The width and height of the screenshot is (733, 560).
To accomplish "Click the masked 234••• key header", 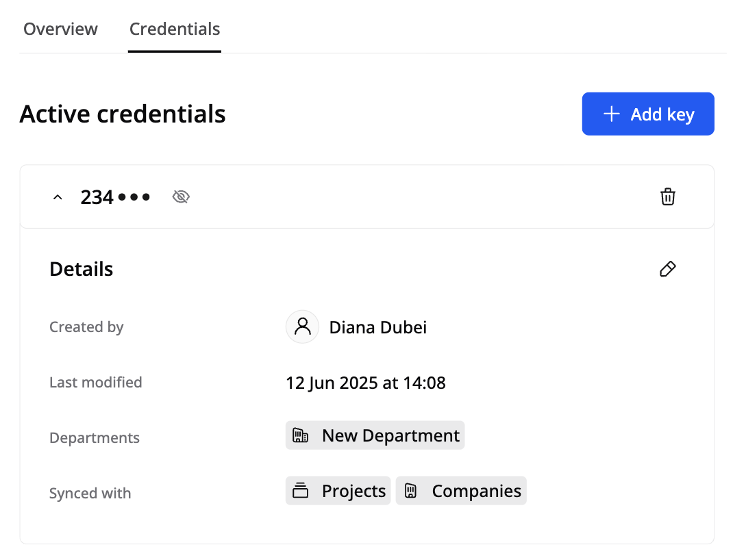I will click(x=115, y=197).
